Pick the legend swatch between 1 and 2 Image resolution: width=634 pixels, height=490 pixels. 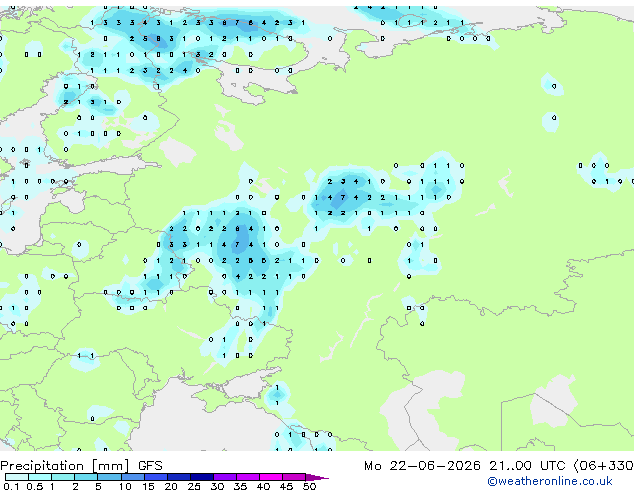(x=63, y=477)
